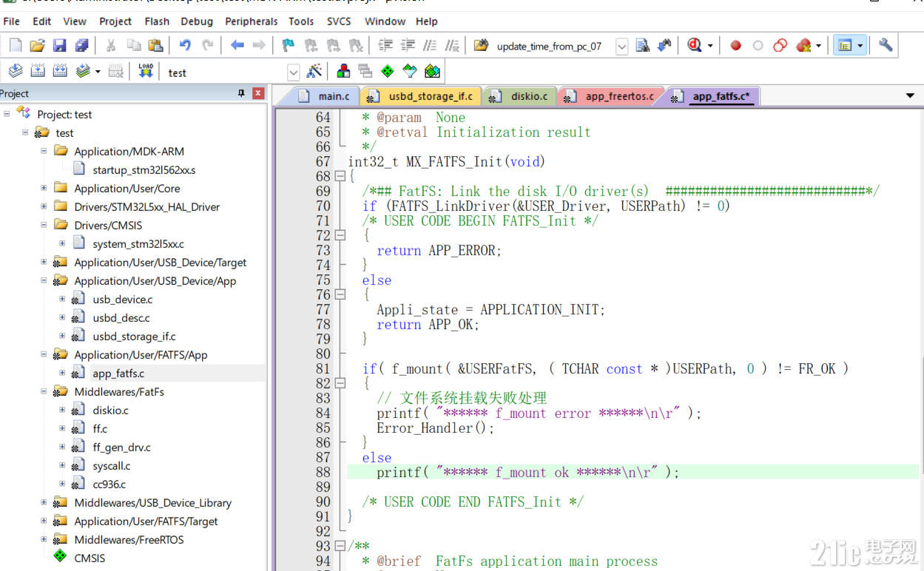
Task: Click the Kill all breakpoints icon
Action: 803,46
